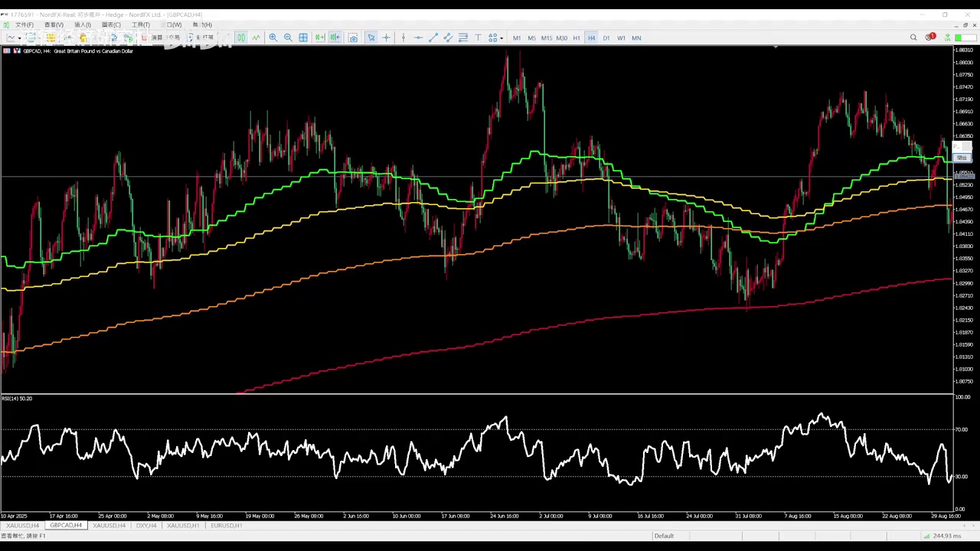This screenshot has width=980, height=551.
Task: Zoom in on the chart
Action: coord(273,37)
